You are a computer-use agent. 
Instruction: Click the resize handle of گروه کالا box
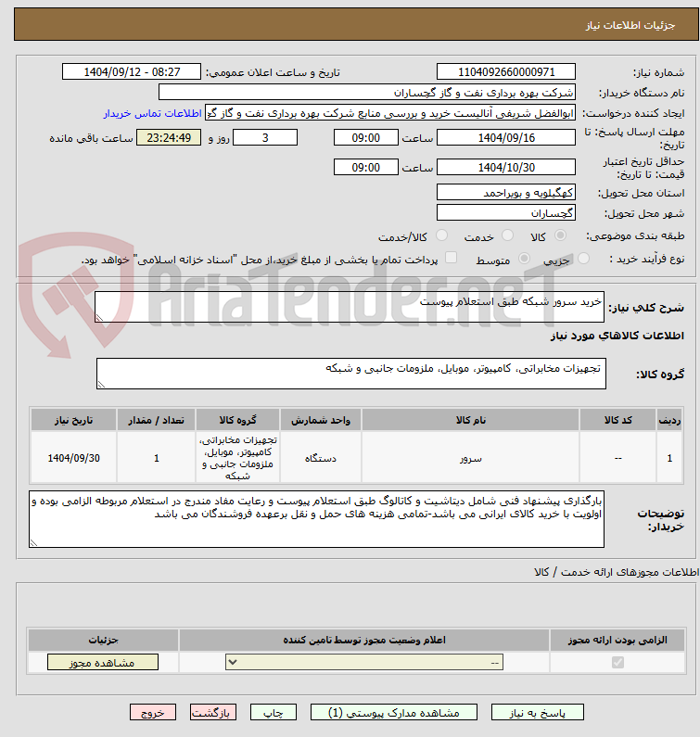click(x=101, y=385)
